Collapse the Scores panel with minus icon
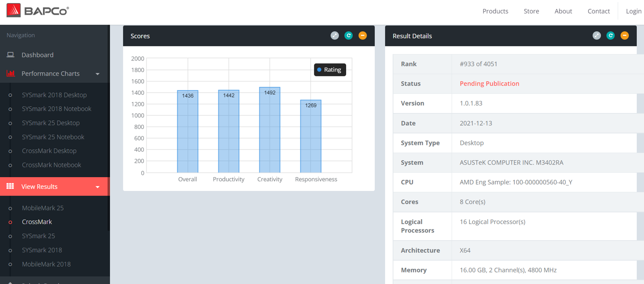 [x=363, y=36]
